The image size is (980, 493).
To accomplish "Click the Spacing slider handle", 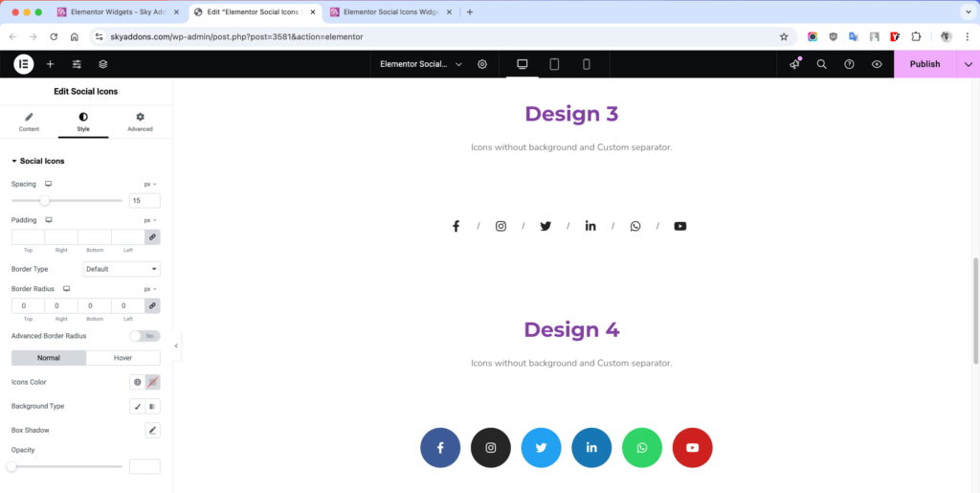I will [x=44, y=201].
